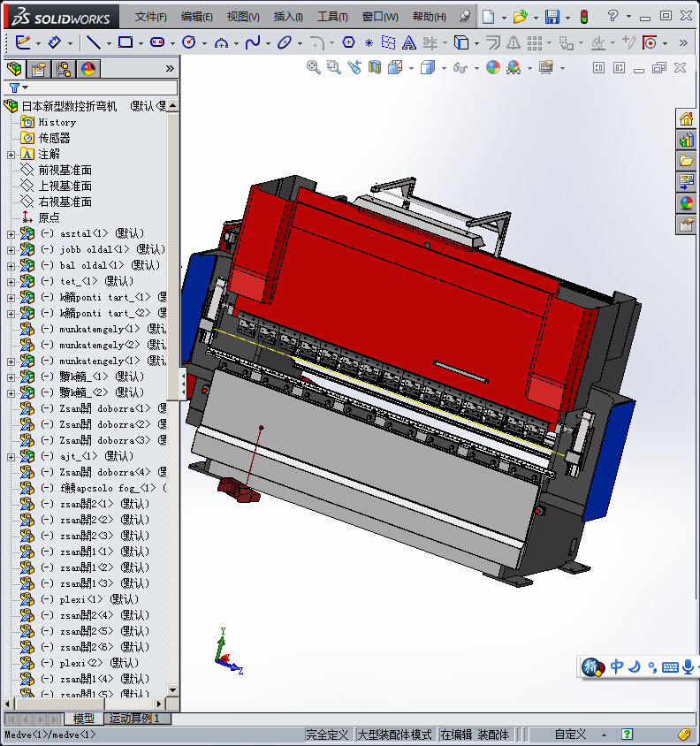This screenshot has width=700, height=746.
Task: Select the Smart Dimension tool
Action: (55, 42)
